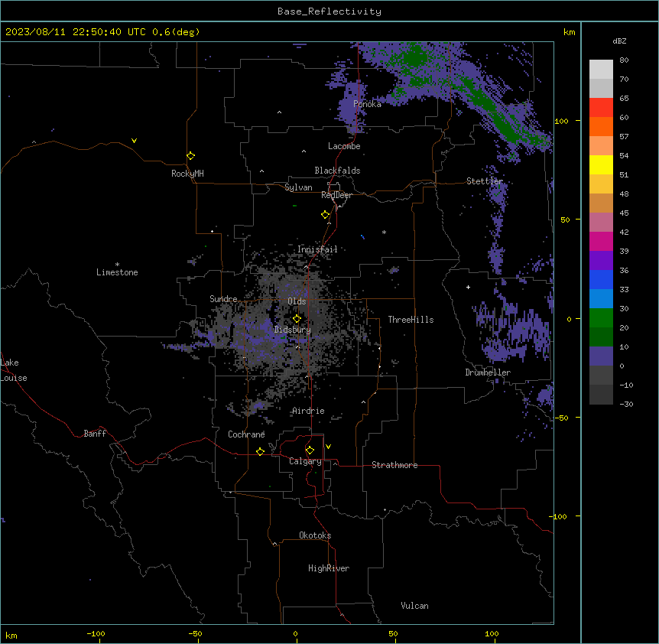The width and height of the screenshot is (659, 644).
Task: Click the -50 mark on right axis
Action: 561,418
